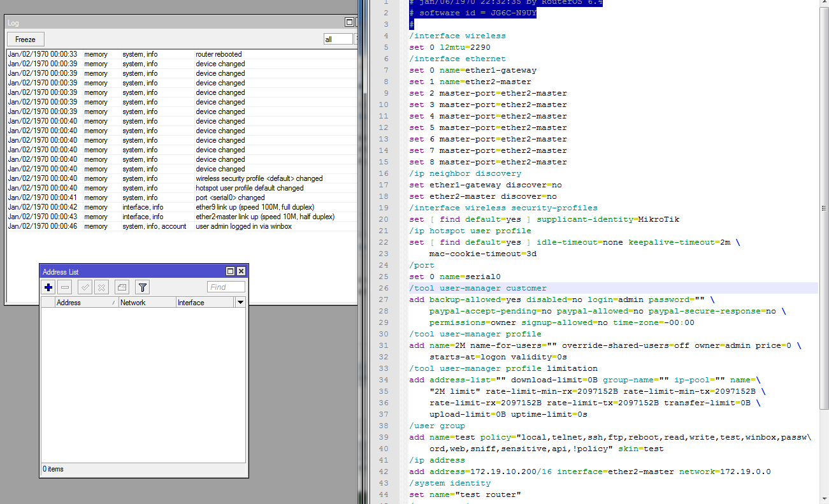Click the 'set name="test router"' line
The width and height of the screenshot is (829, 504).
click(x=465, y=494)
